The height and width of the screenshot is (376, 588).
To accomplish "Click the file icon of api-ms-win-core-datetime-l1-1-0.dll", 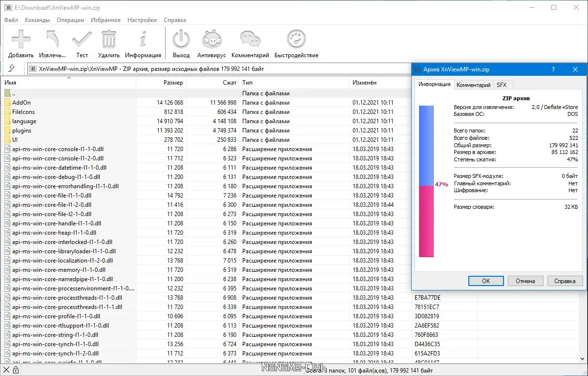I will tap(7, 168).
